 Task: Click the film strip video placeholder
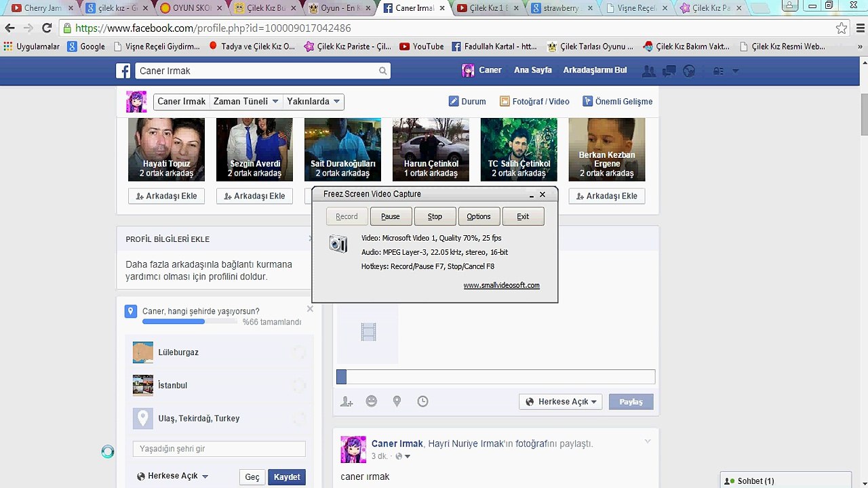tap(368, 331)
